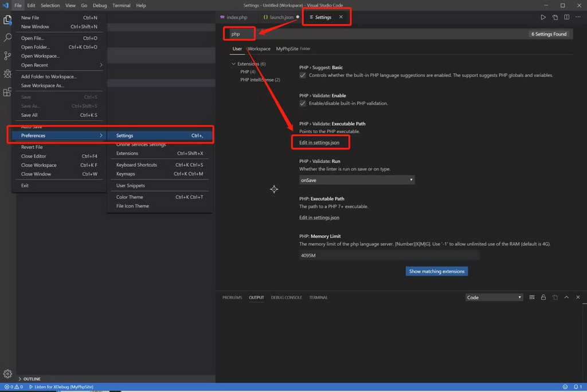The height and width of the screenshot is (392, 587).
Task: Maximize the panel with the up chevron
Action: pos(566,297)
